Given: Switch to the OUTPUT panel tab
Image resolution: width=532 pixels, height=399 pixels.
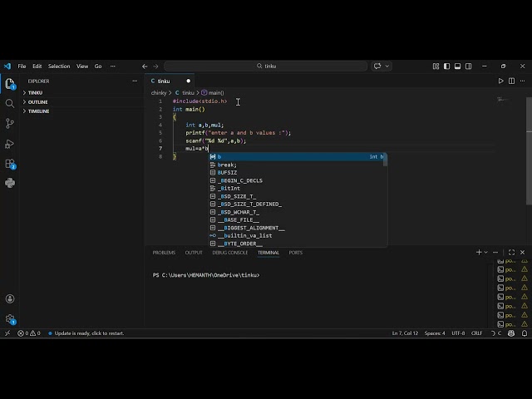Looking at the screenshot, I should tap(194, 253).
